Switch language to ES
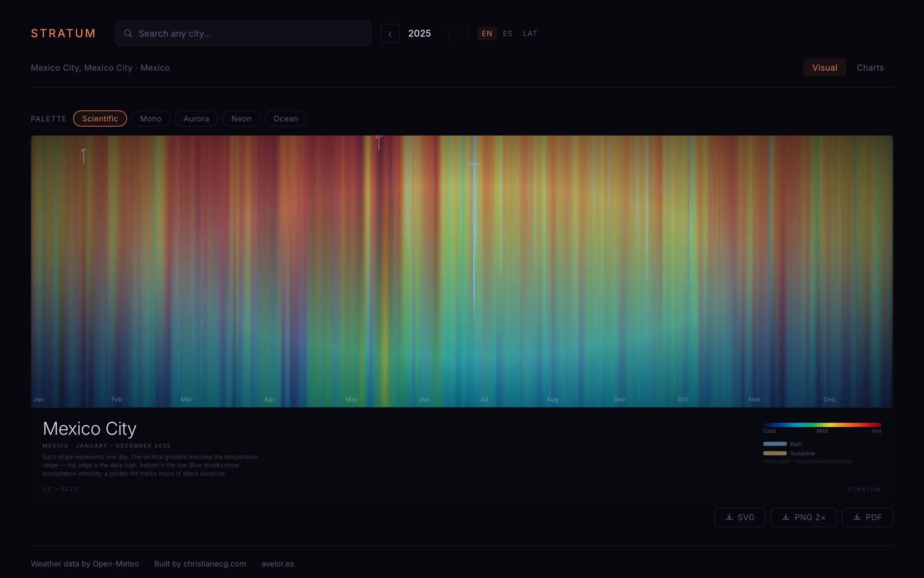924x578 pixels. click(x=508, y=33)
